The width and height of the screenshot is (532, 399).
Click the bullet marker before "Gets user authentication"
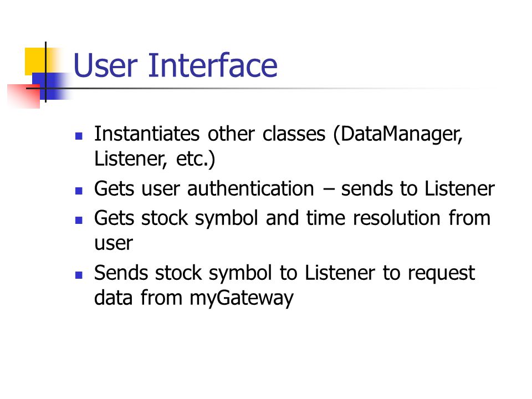click(x=79, y=191)
